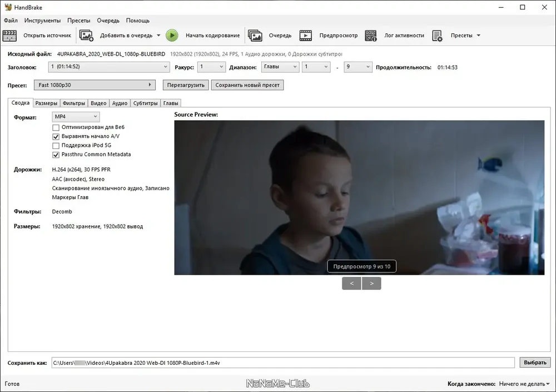Click the Сохранить новый пресет button
The width and height of the screenshot is (556, 392).
tap(247, 85)
